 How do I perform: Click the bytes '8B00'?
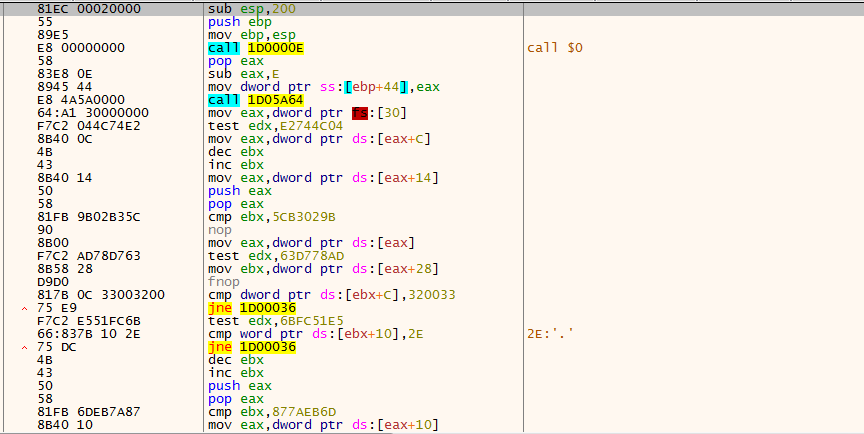click(53, 243)
